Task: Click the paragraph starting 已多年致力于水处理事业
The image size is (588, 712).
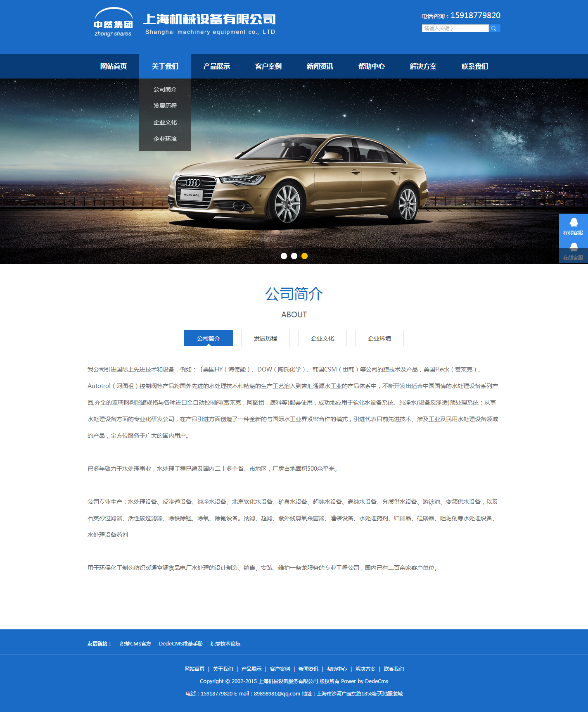Action: [x=213, y=469]
